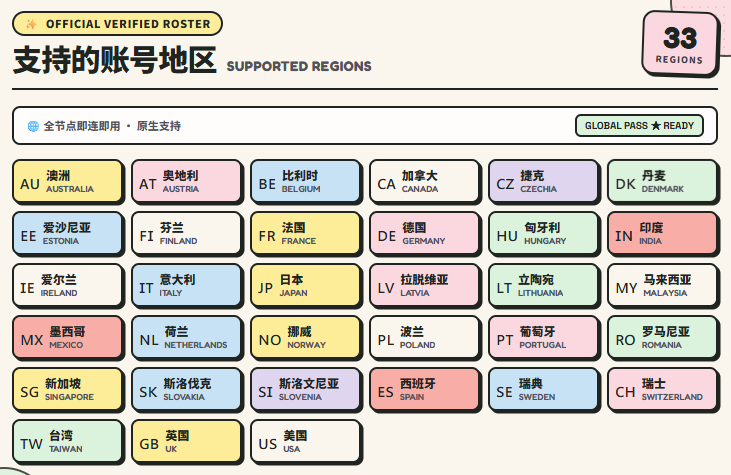Click the Latvia 拉脱维亚 card
The image size is (731, 475).
tap(424, 285)
